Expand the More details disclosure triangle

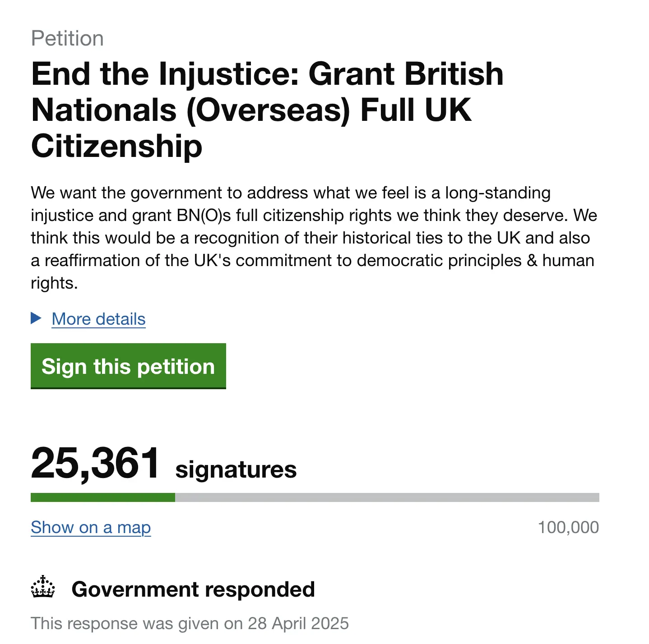(36, 318)
